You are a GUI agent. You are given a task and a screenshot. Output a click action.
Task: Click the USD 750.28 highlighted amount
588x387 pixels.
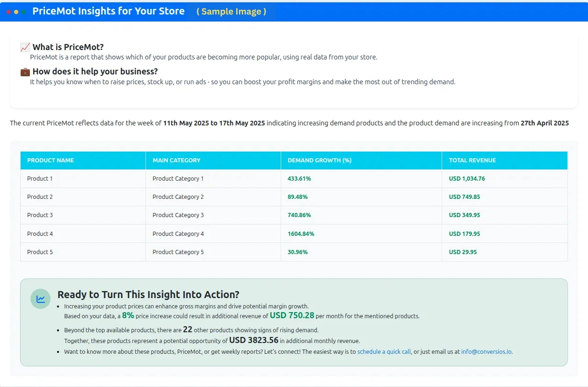[x=292, y=315]
